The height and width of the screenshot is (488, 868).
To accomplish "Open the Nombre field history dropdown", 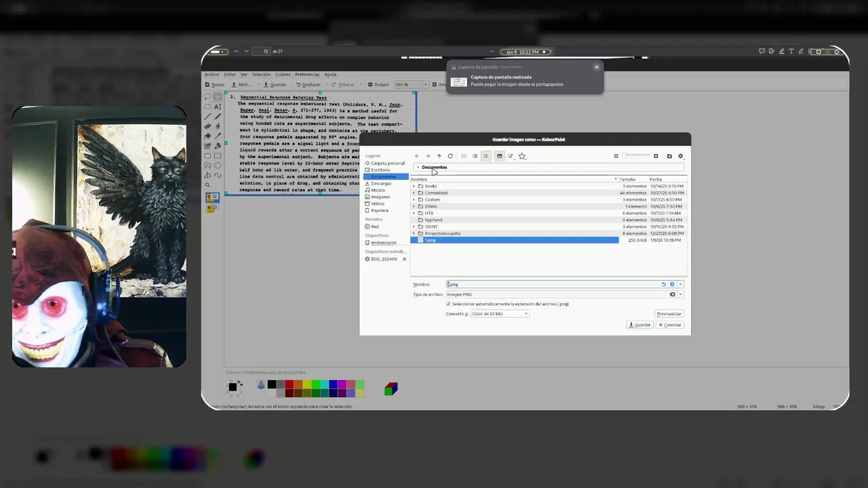I will (x=680, y=284).
